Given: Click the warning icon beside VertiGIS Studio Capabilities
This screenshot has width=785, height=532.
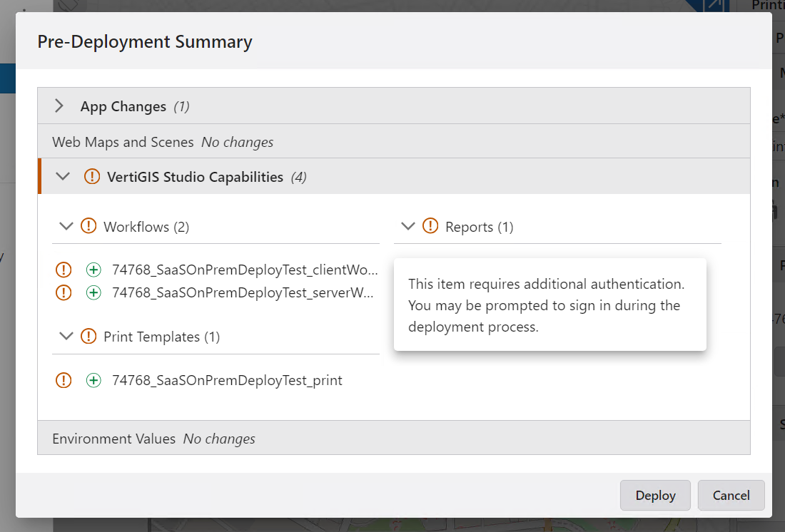Looking at the screenshot, I should [92, 176].
